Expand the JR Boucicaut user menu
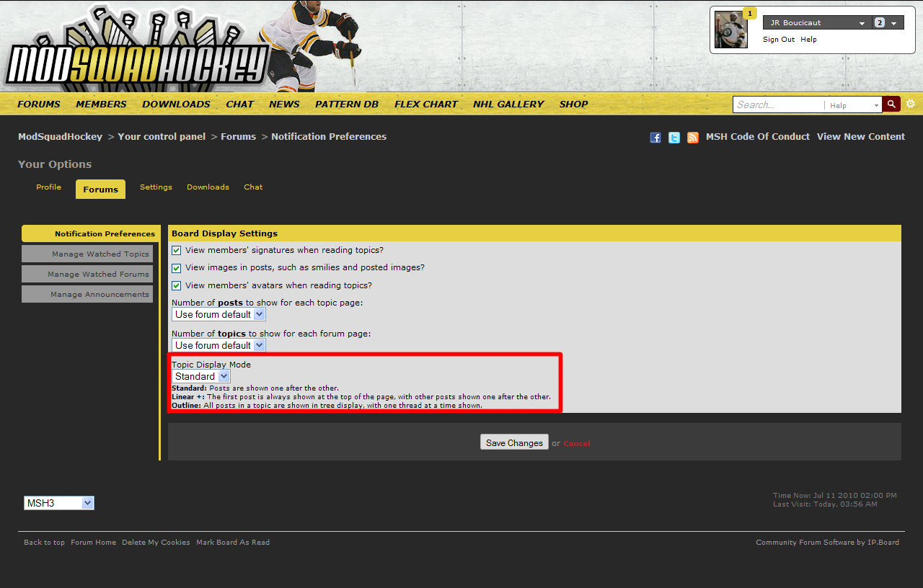This screenshot has height=588, width=923. (x=816, y=23)
